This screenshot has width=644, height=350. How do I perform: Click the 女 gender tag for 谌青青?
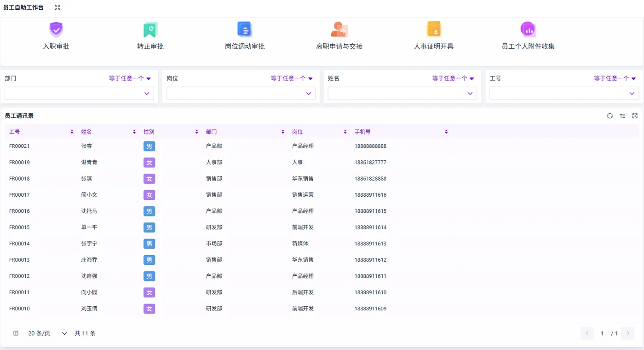tap(149, 163)
